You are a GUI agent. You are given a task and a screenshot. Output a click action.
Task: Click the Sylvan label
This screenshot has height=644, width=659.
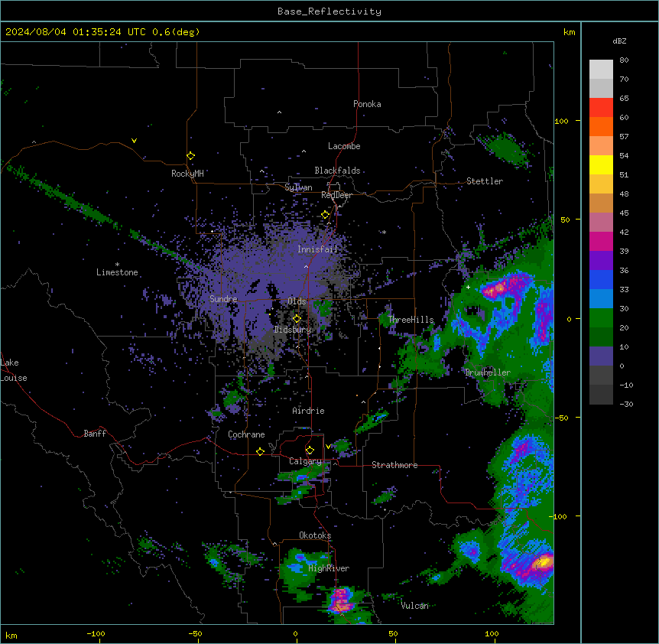(298, 187)
